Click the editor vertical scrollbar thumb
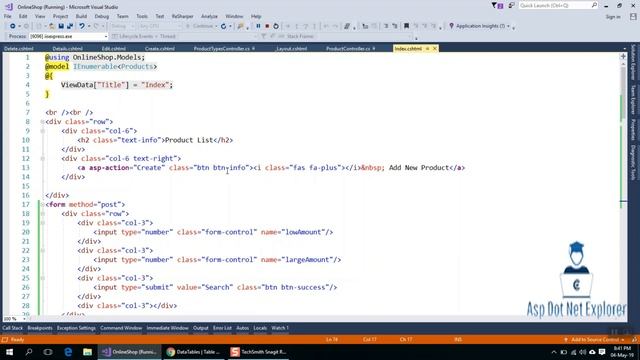This screenshot has width=640, height=360. pyautogui.click(x=623, y=93)
